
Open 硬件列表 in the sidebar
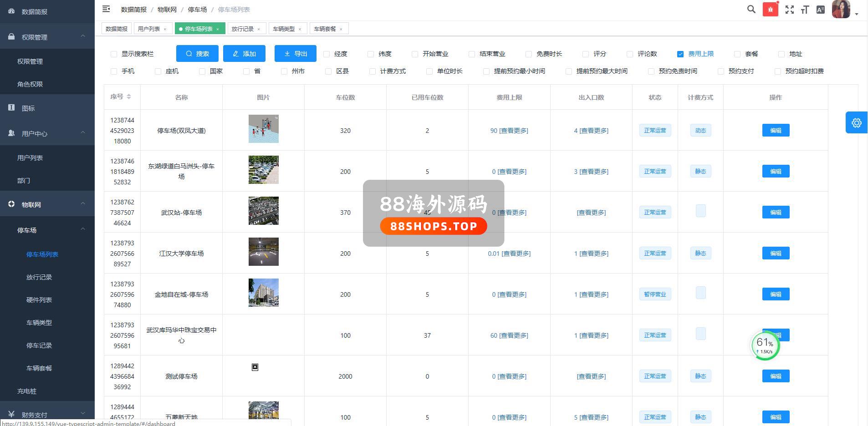[x=39, y=300]
